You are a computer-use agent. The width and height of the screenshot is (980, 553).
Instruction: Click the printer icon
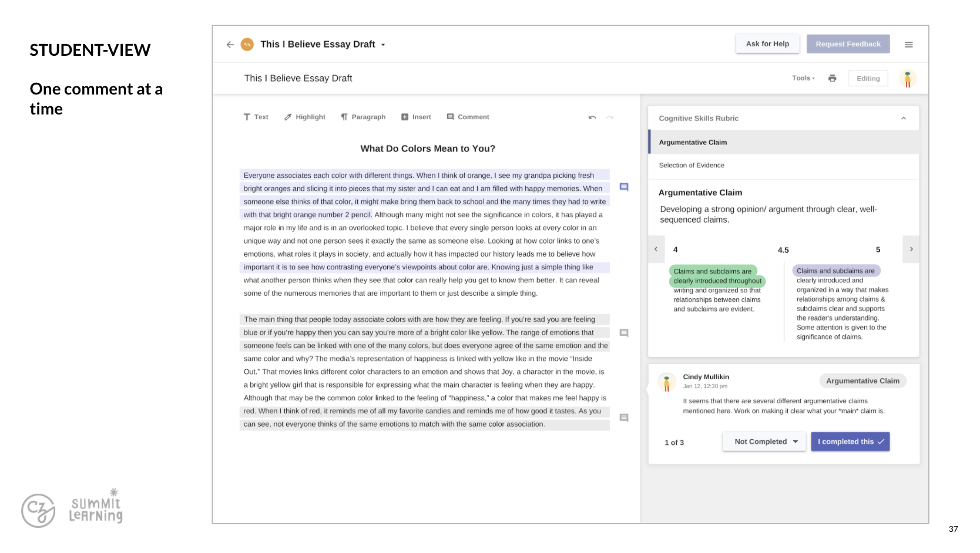[832, 78]
